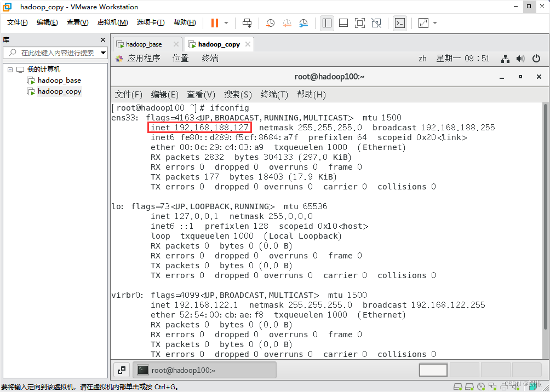Open the 帮助(H) menu in VMware menu bar
The width and height of the screenshot is (550, 392).
185,22
